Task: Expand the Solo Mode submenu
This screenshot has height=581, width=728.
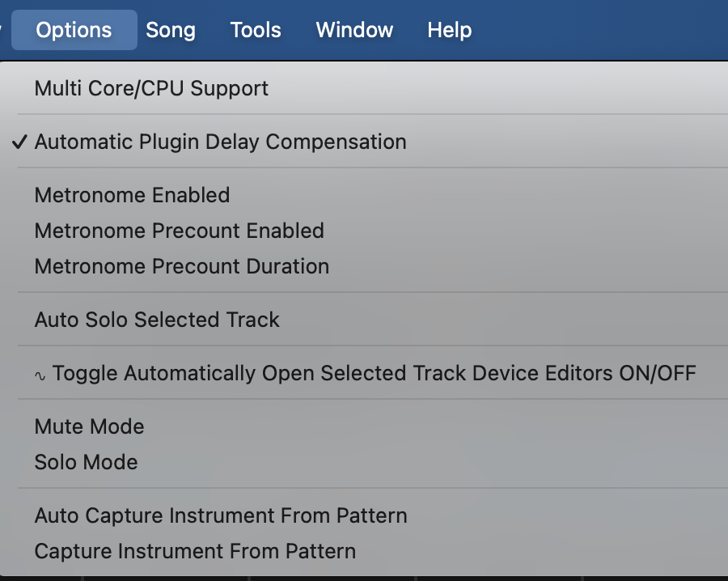Action: coord(86,462)
